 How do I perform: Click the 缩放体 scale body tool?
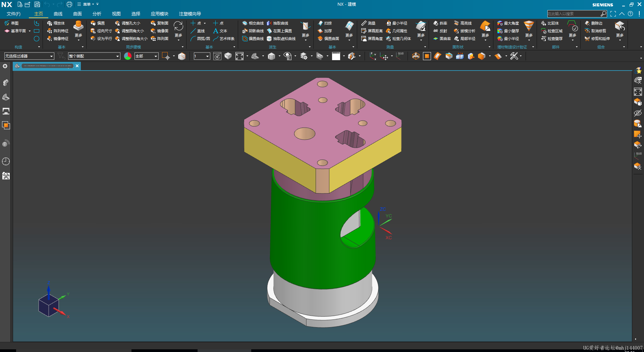click(56, 23)
